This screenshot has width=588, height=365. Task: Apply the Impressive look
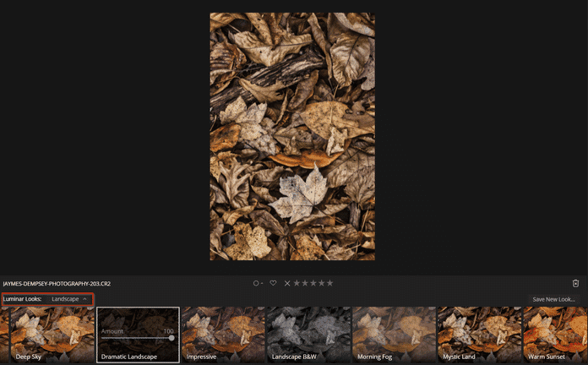[x=223, y=335]
